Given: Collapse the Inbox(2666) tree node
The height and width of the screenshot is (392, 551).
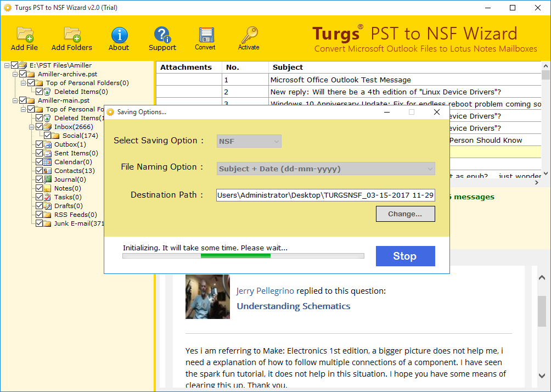Looking at the screenshot, I should click(32, 127).
